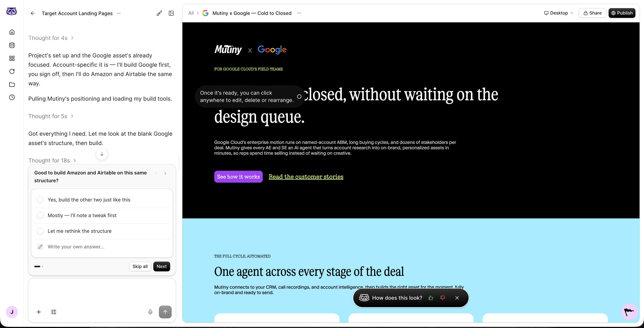
Task: Click the 'Mutiny x Google — Cold to Closed' title
Action: [252, 13]
